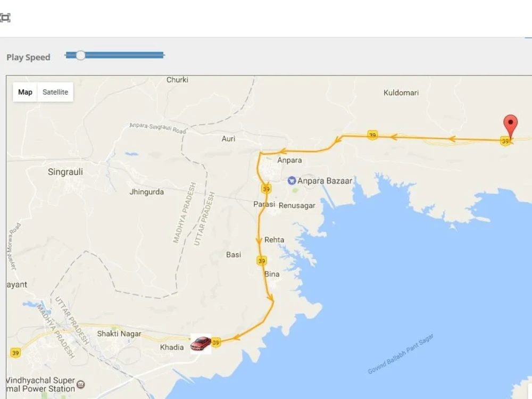
Task: Click the 39 highway shield west of Shakti Nagar
Action: pos(15,353)
